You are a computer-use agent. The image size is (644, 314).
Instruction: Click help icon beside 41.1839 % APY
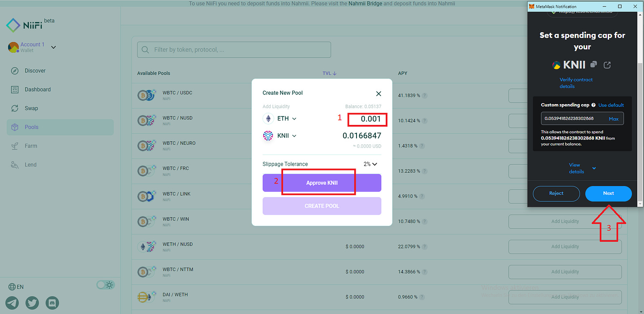click(425, 96)
